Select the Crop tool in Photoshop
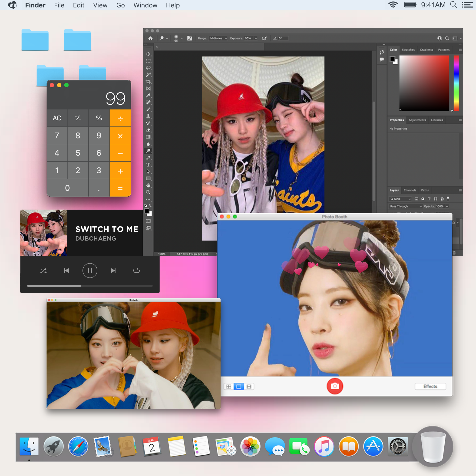The height and width of the screenshot is (476, 476). click(x=148, y=82)
